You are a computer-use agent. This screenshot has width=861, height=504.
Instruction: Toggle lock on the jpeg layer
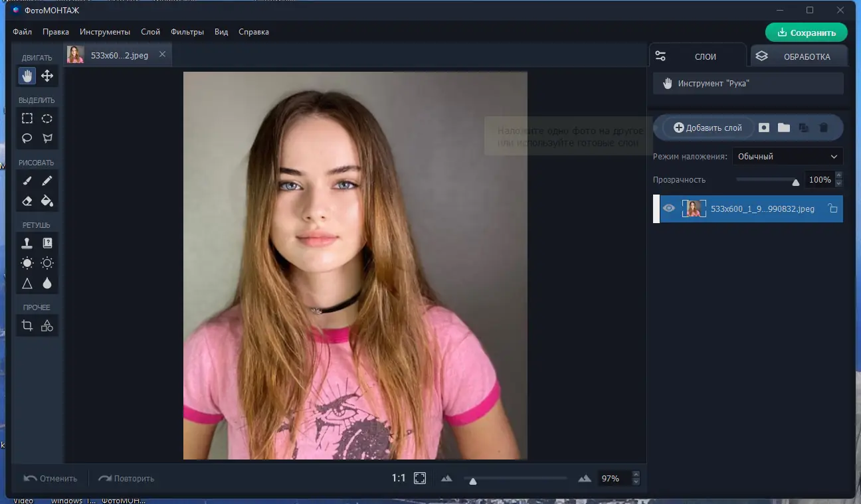832,209
